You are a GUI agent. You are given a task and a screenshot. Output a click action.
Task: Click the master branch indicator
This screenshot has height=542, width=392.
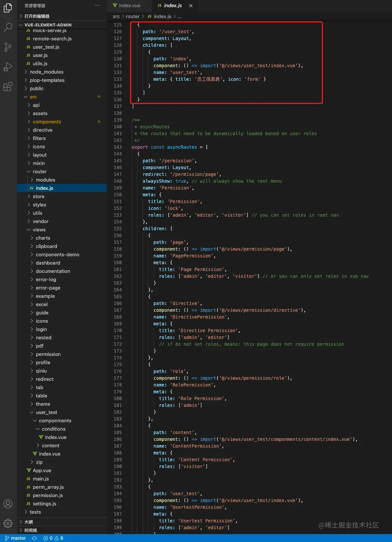click(15, 538)
